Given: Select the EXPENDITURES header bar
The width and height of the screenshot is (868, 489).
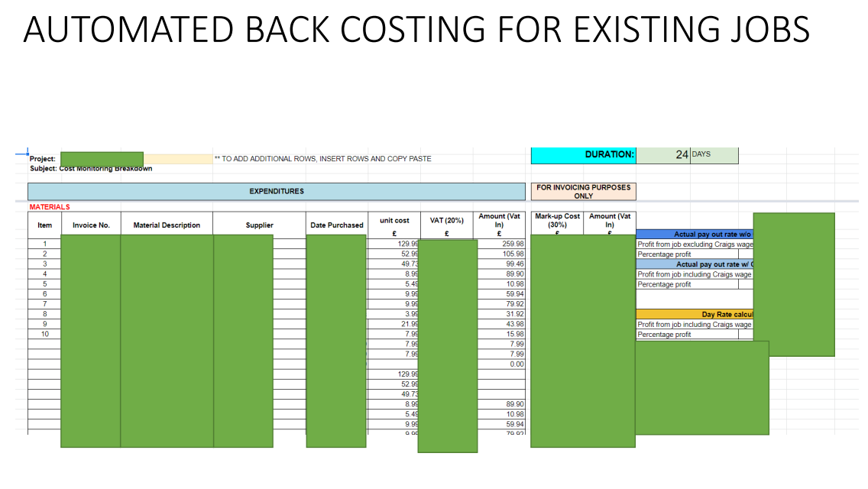Looking at the screenshot, I should [x=277, y=192].
